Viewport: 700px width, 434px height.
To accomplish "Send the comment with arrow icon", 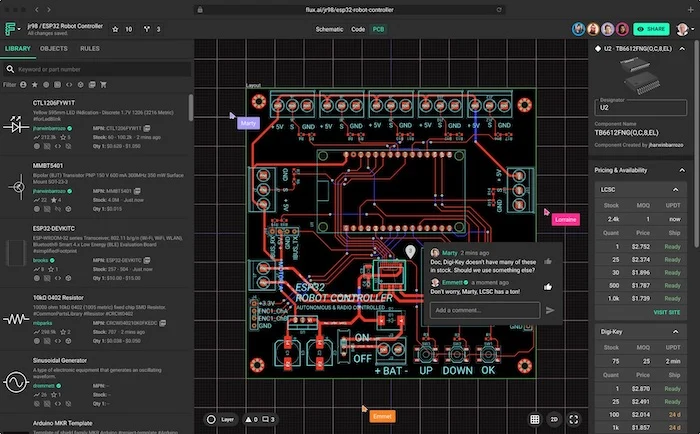I will tap(550, 310).
